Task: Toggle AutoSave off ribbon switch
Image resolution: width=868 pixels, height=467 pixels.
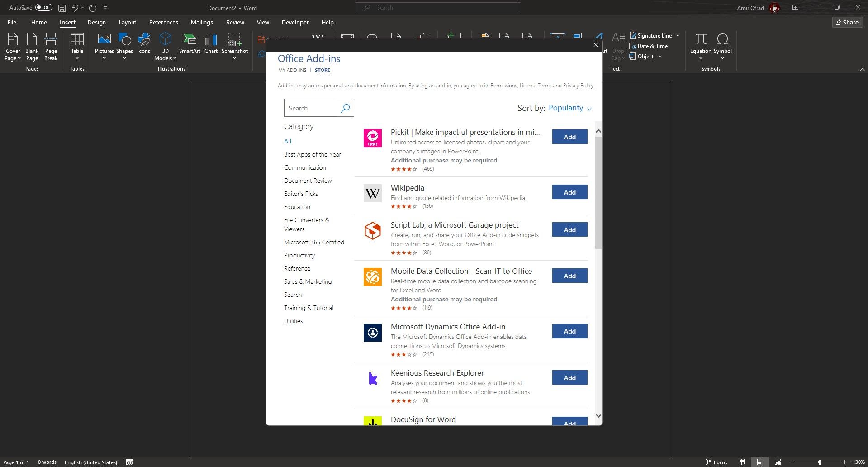Action: [43, 7]
